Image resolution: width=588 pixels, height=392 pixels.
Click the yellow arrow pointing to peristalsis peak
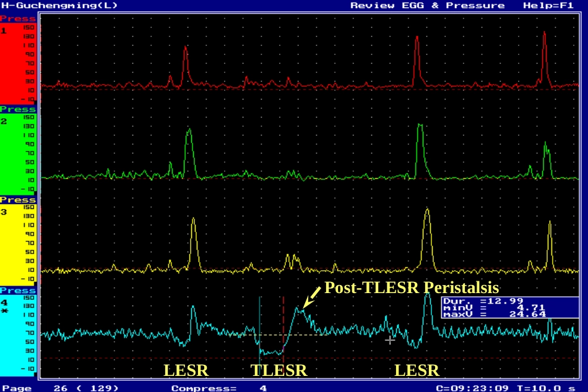pos(311,297)
